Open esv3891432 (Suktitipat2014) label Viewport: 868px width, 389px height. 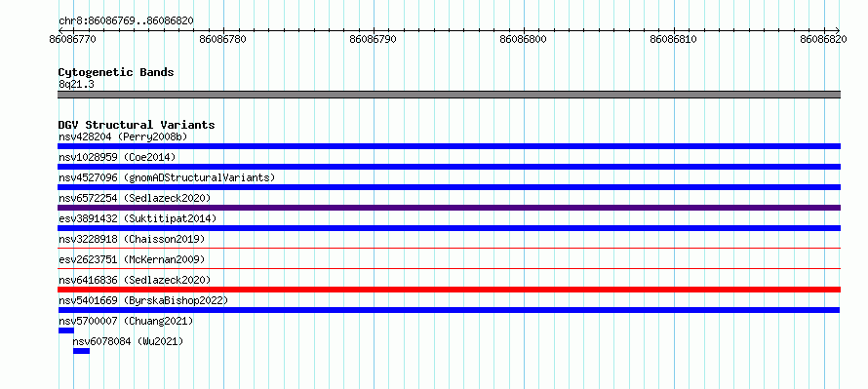pos(138,218)
